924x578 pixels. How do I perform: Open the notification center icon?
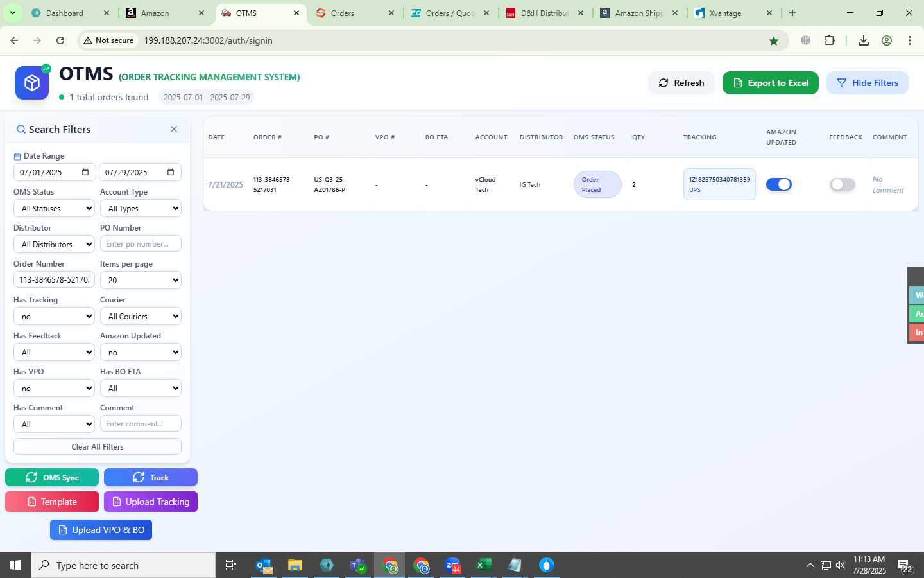click(905, 566)
